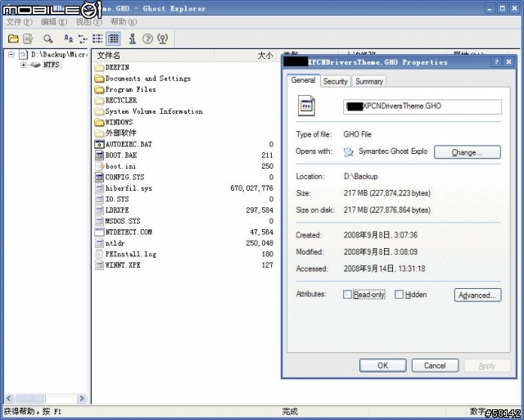Click the WINNT.XPE file icon
This screenshot has height=420, width=524.
coord(99,265)
